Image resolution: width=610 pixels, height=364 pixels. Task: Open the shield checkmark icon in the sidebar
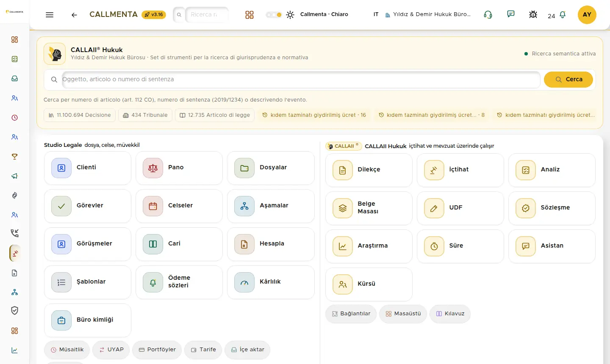15,311
